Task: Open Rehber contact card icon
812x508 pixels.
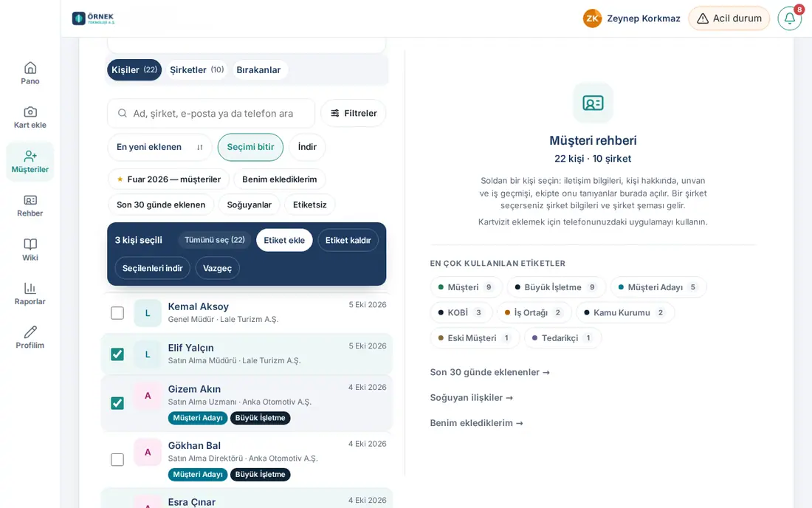Action: click(30, 200)
